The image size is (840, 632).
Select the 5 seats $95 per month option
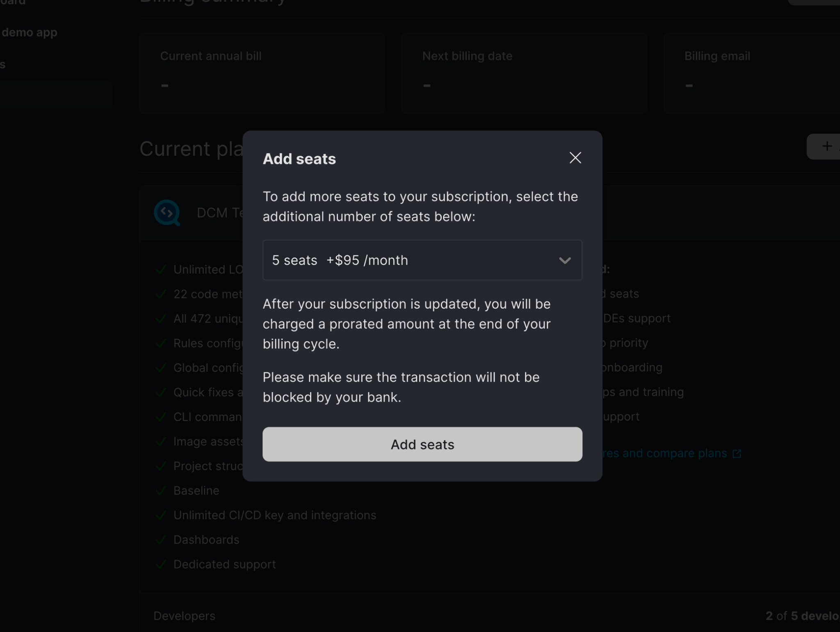tap(422, 260)
